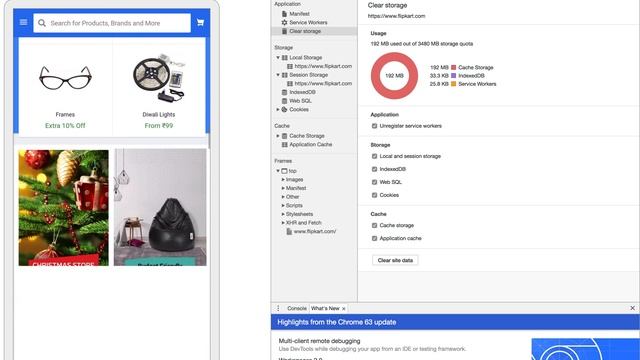Screen dimensions: 640x360
Task: Select Service Workers in sidebar
Action: (x=308, y=22)
